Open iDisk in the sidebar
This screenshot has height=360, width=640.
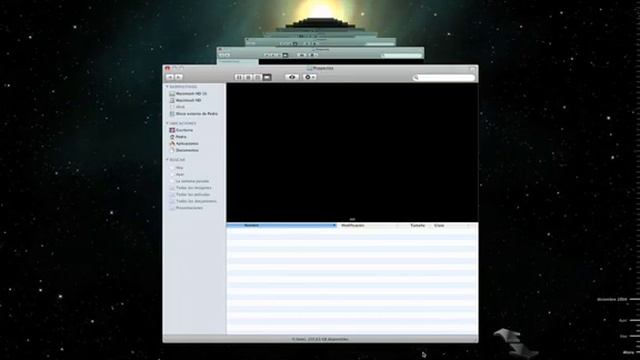pos(177,107)
